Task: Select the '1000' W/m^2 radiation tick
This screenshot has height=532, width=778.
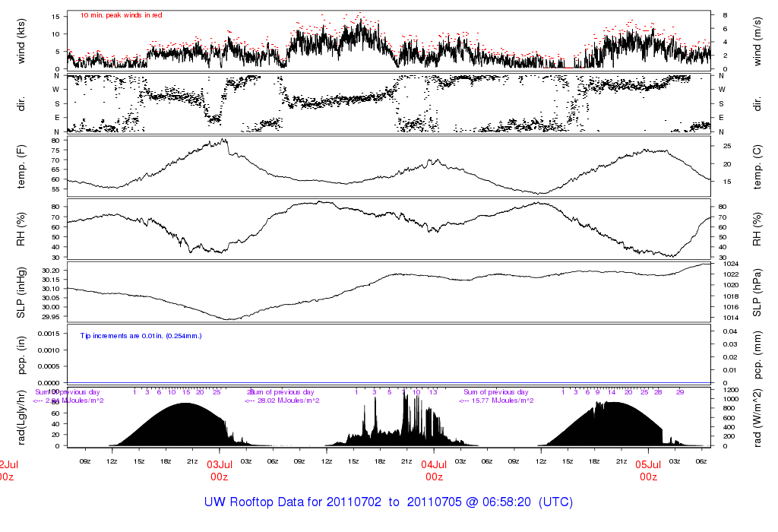Action: (730, 399)
